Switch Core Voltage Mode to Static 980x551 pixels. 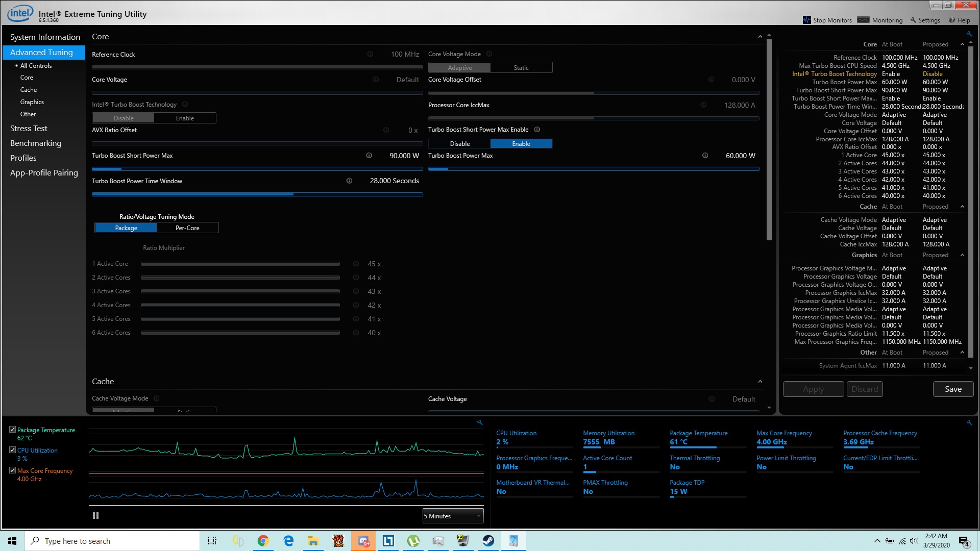(521, 68)
